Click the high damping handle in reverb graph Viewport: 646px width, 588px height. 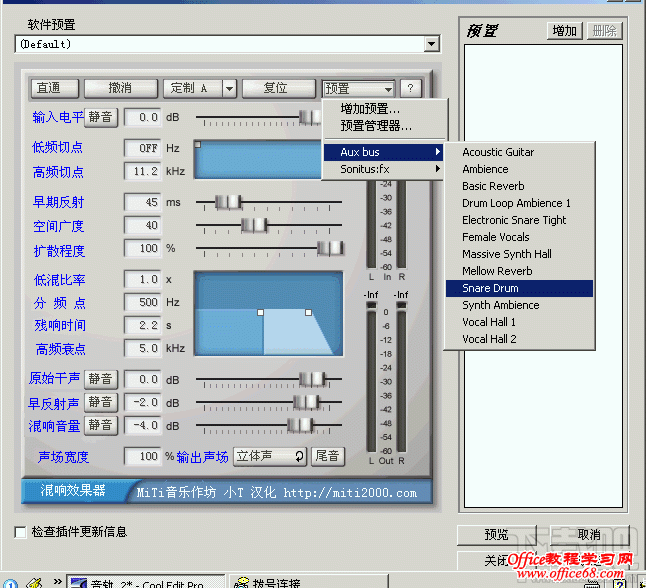(308, 313)
